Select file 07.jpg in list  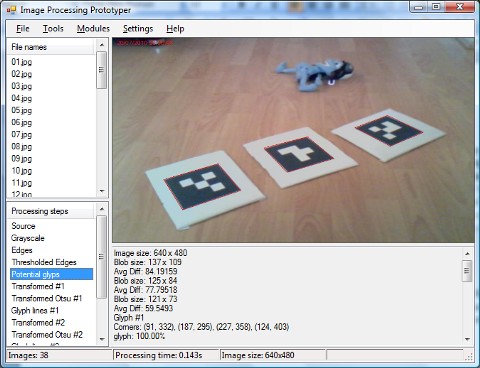coord(22,134)
